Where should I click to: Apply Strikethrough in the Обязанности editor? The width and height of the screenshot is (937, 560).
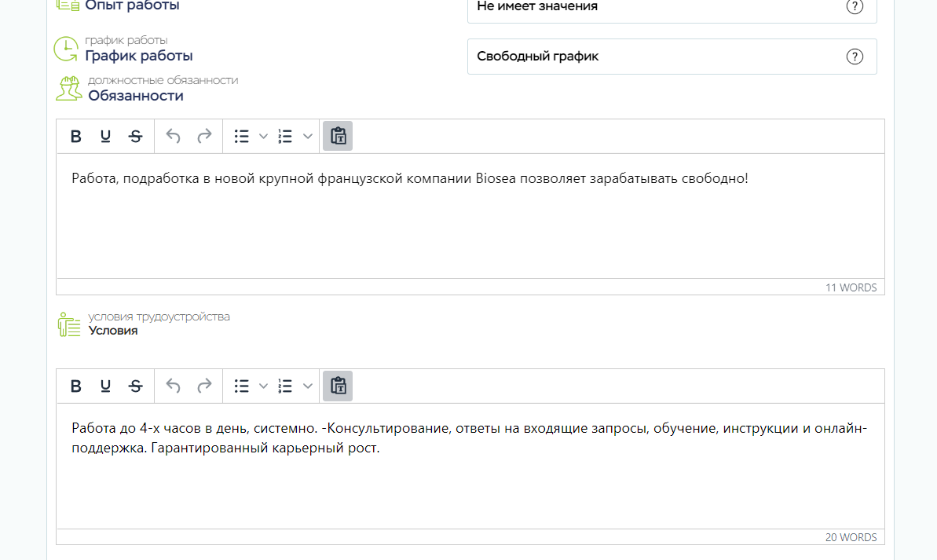(136, 137)
